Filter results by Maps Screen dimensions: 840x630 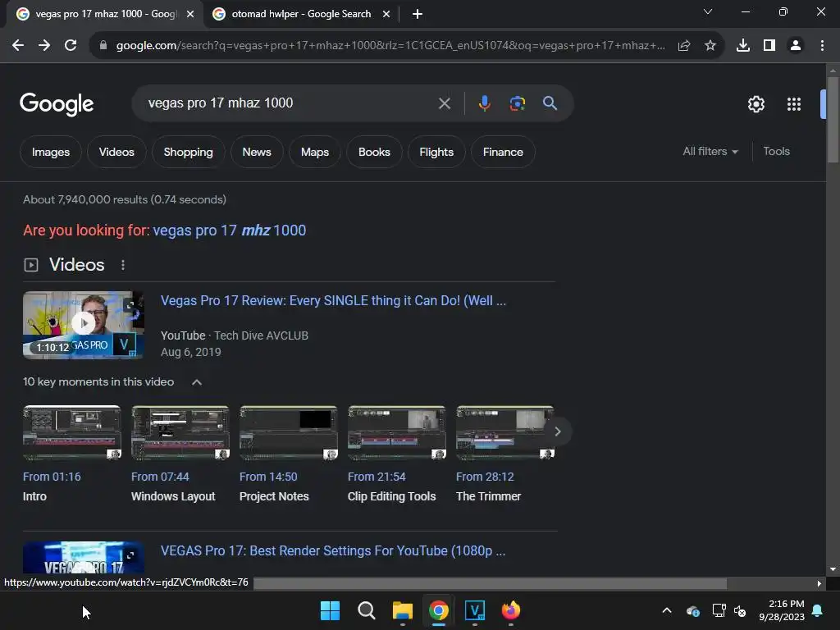click(x=314, y=152)
